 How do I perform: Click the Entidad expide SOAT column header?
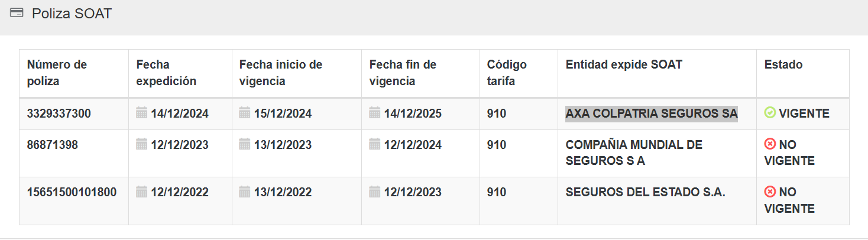[x=624, y=64]
